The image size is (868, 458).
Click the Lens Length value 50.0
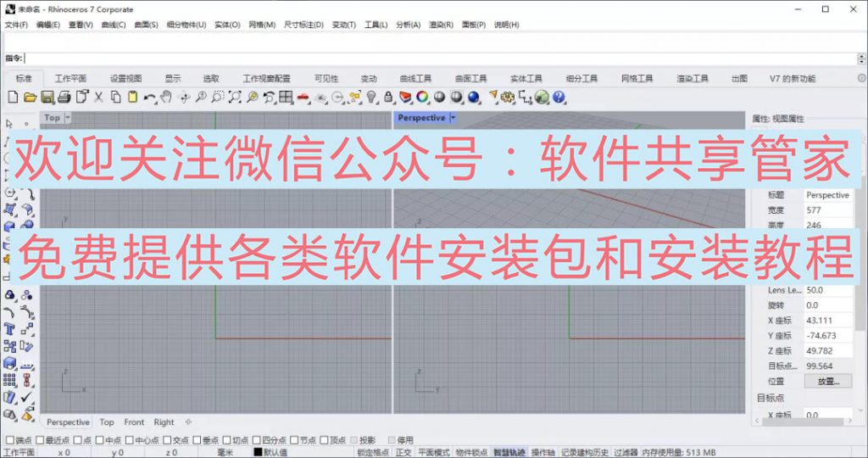829,290
